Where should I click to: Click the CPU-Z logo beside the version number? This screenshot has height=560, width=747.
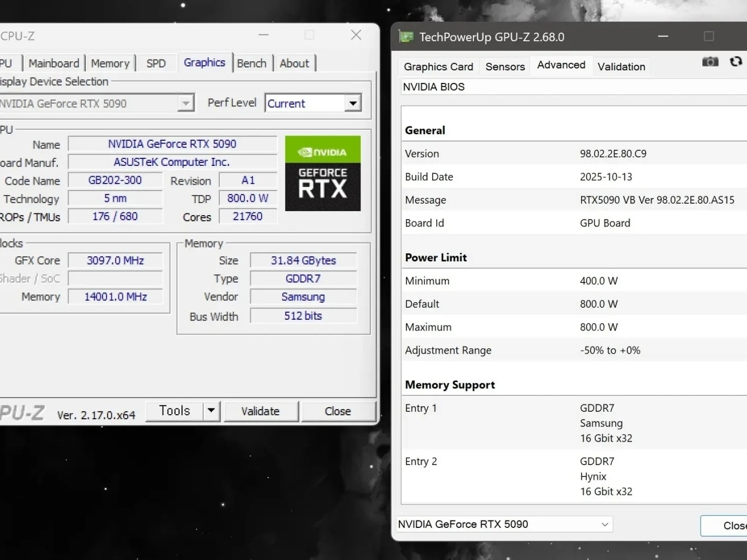point(22,411)
